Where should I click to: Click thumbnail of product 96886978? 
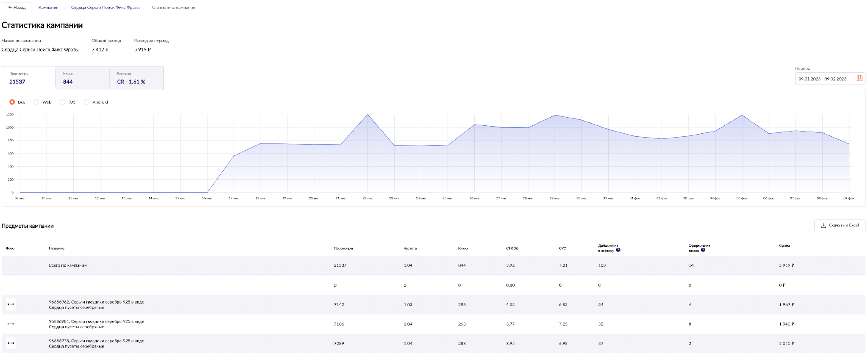(11, 343)
